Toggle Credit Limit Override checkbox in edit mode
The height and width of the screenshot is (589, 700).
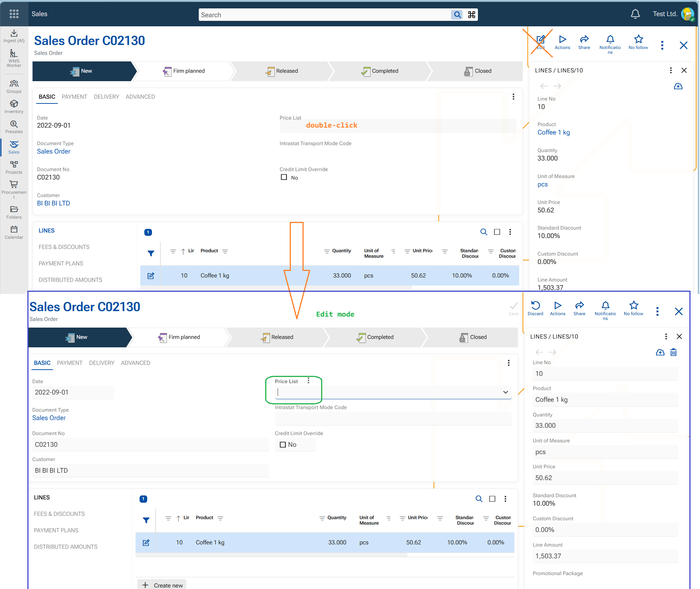283,445
